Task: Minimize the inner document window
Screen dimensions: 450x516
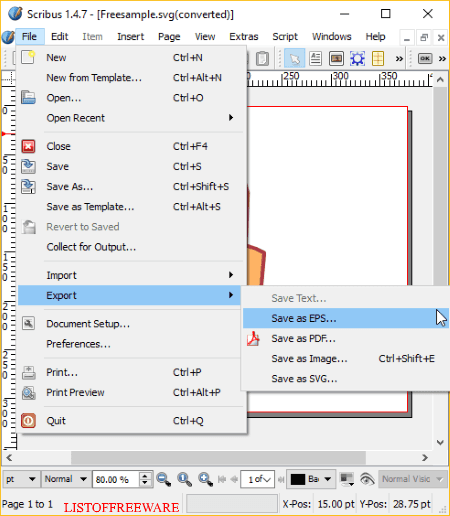Action: click(407, 37)
